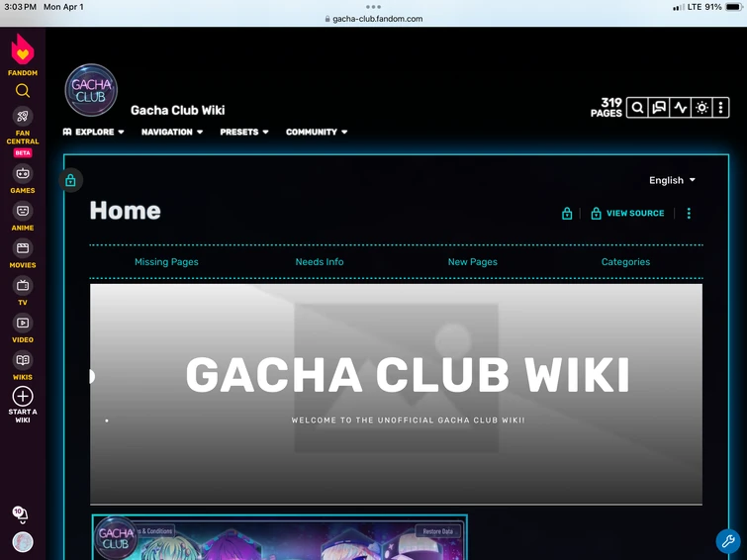Open the Games sidebar icon

pos(23,173)
